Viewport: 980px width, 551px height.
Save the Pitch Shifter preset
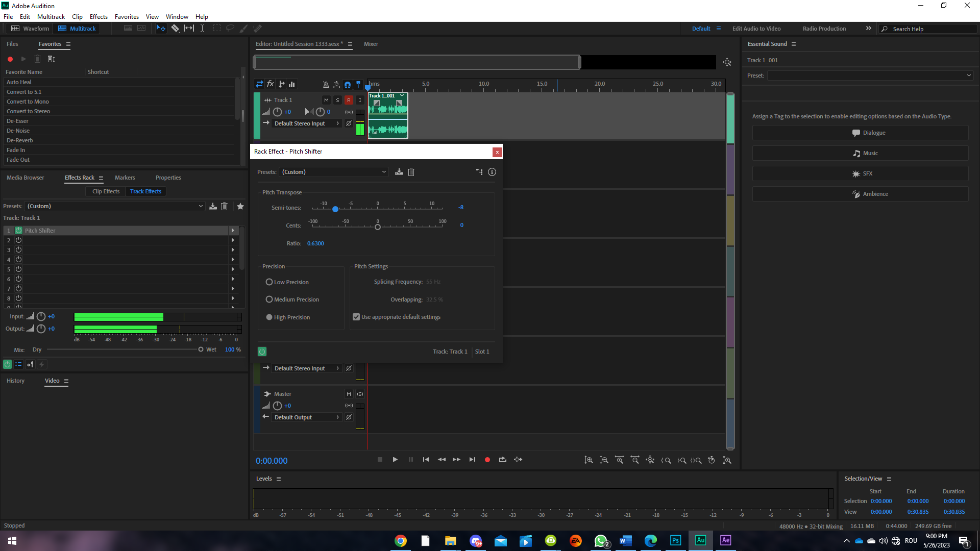point(399,172)
